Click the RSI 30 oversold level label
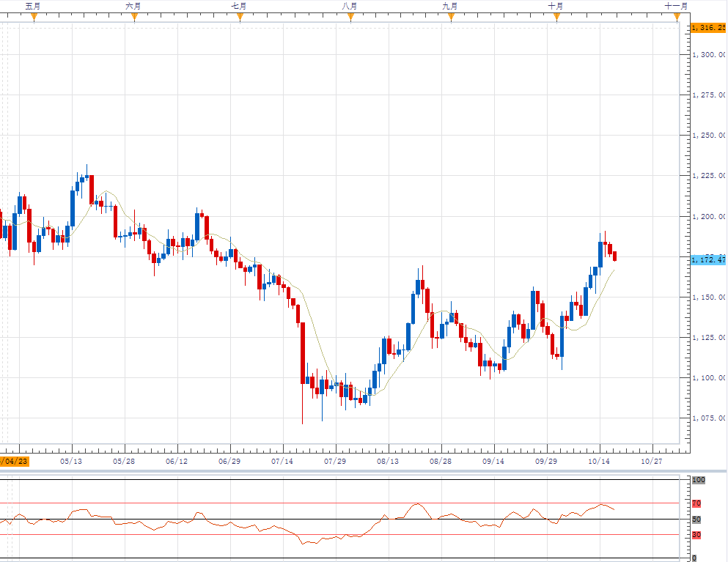This screenshot has height=562, width=728. point(696,535)
